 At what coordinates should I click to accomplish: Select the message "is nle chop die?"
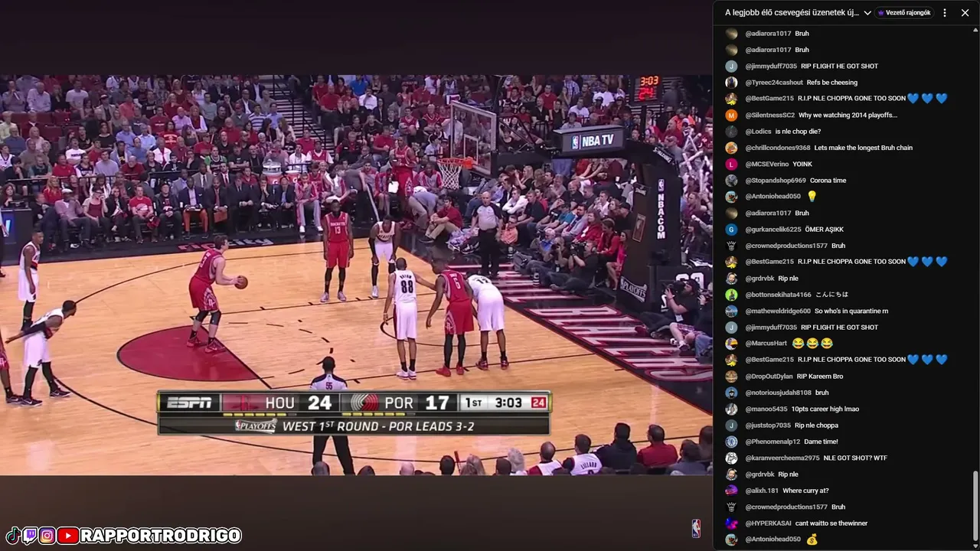[x=798, y=132]
